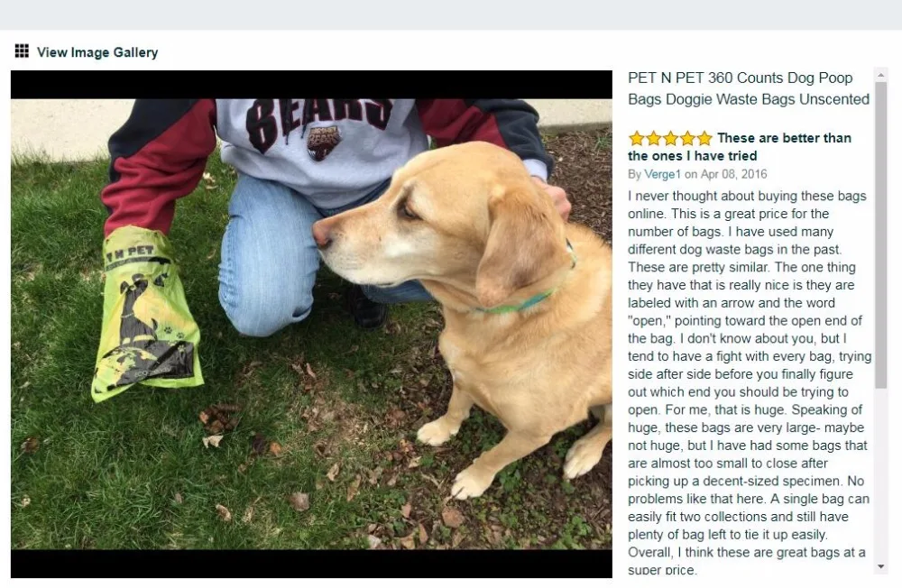Open the PET N PET product title
902x588 pixels.
tap(749, 88)
